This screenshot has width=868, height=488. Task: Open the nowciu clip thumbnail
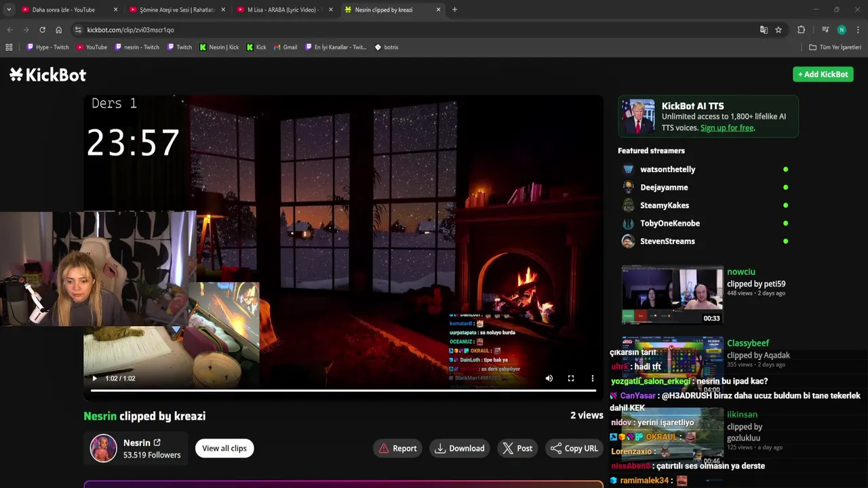click(x=672, y=295)
